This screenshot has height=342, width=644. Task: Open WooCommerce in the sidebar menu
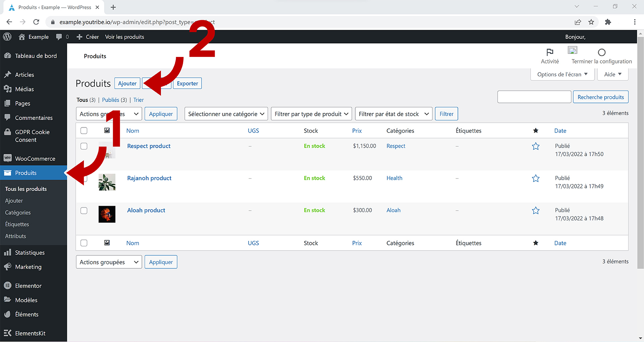pos(35,159)
